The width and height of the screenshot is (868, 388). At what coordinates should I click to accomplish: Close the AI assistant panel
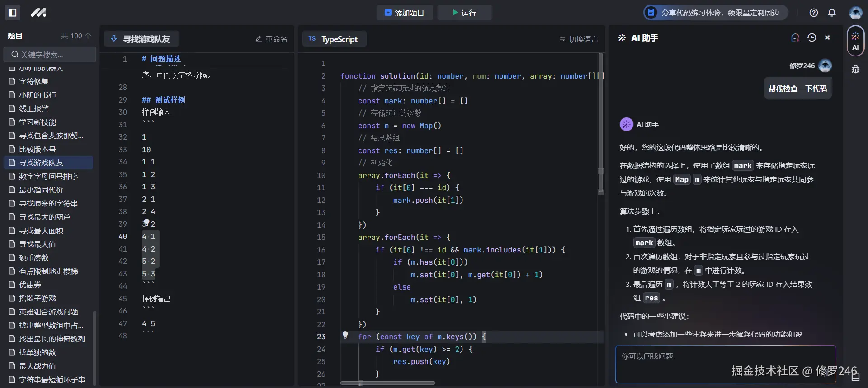(827, 38)
